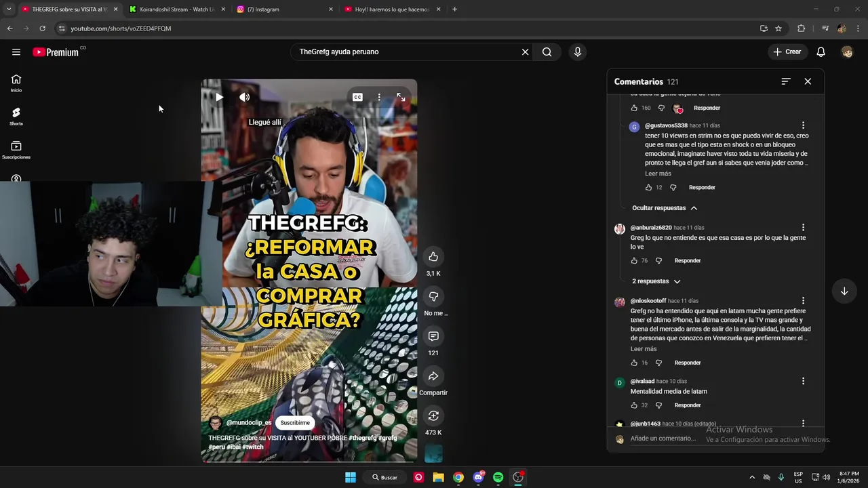Open options for @ivalaad comment
This screenshot has height=488, width=868.
click(x=803, y=382)
